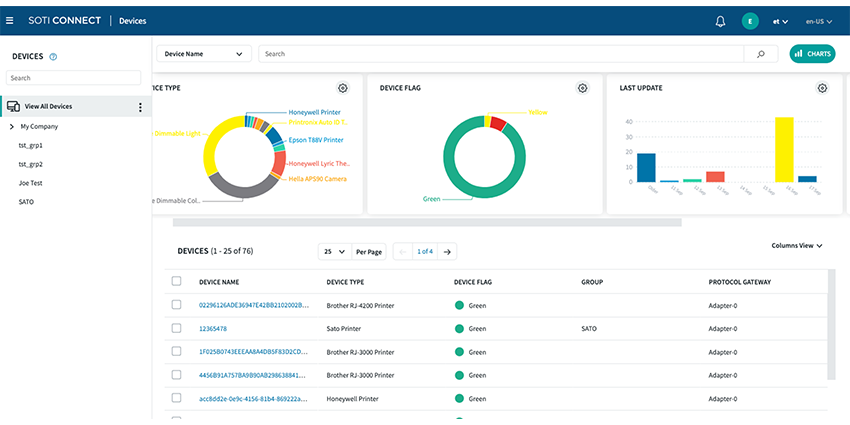Sort by DEVICE NAME column header
850x425 pixels.
coord(219,282)
